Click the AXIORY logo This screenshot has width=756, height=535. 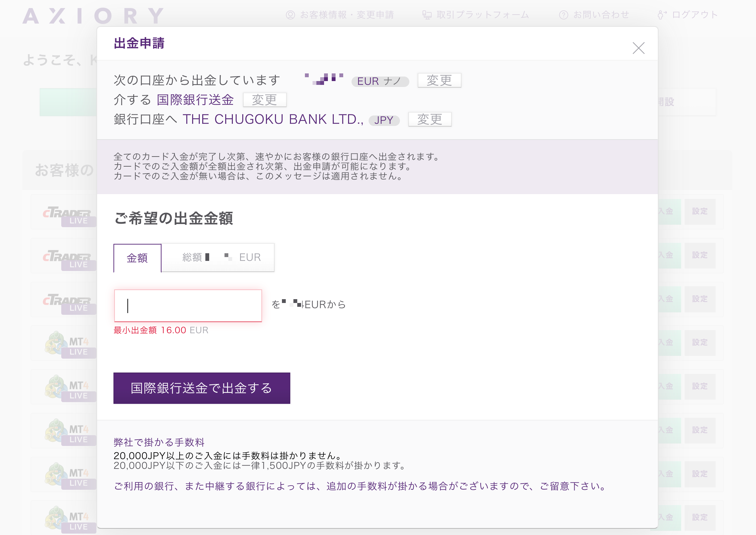(x=93, y=16)
